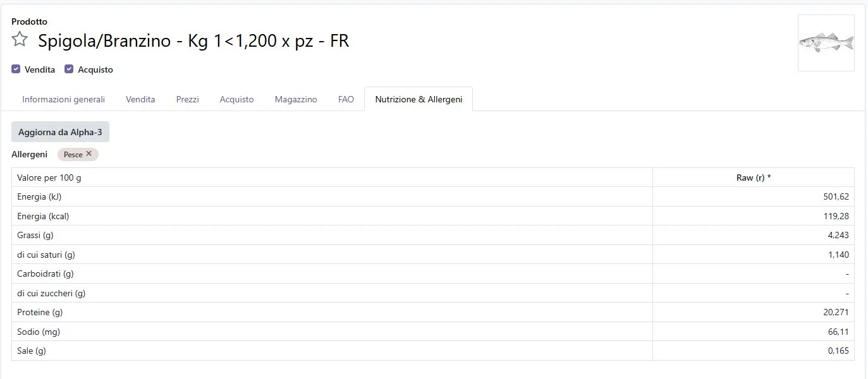Select the Nutrizione & Allergeni tab
Image resolution: width=868 pixels, height=379 pixels.
(419, 99)
